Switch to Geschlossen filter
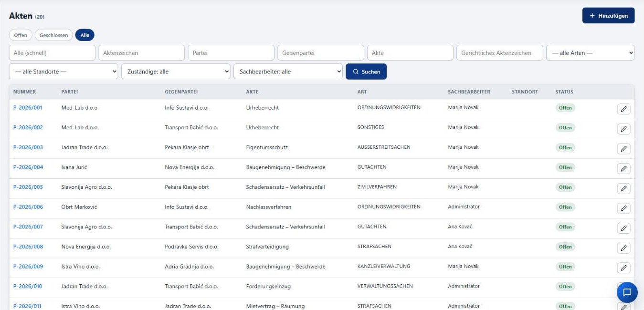Image resolution: width=644 pixels, height=310 pixels. click(x=54, y=35)
